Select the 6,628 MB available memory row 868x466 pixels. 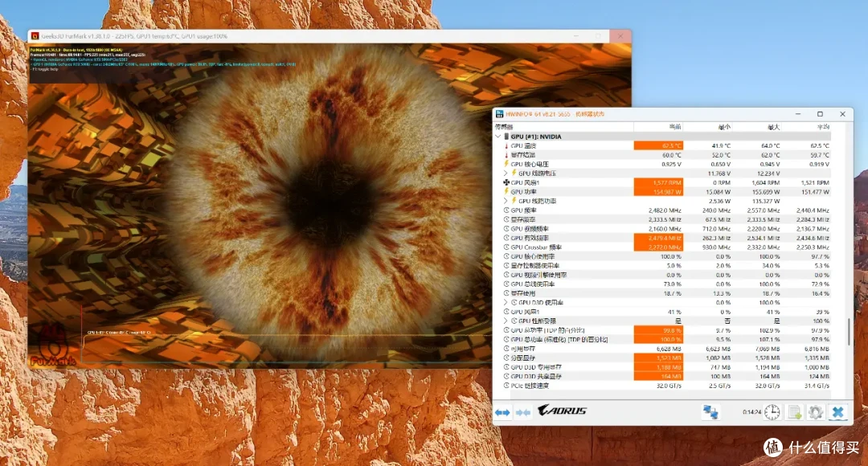pos(662,349)
